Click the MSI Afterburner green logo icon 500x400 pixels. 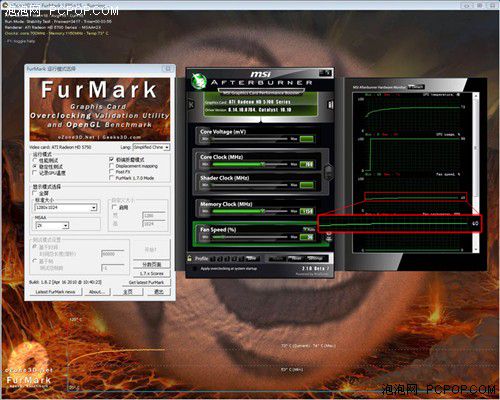(x=199, y=81)
